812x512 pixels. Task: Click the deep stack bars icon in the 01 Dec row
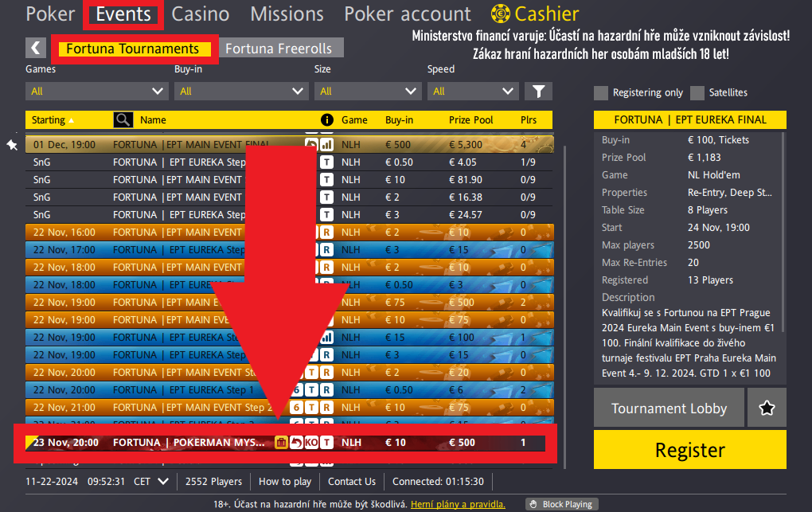pos(326,145)
